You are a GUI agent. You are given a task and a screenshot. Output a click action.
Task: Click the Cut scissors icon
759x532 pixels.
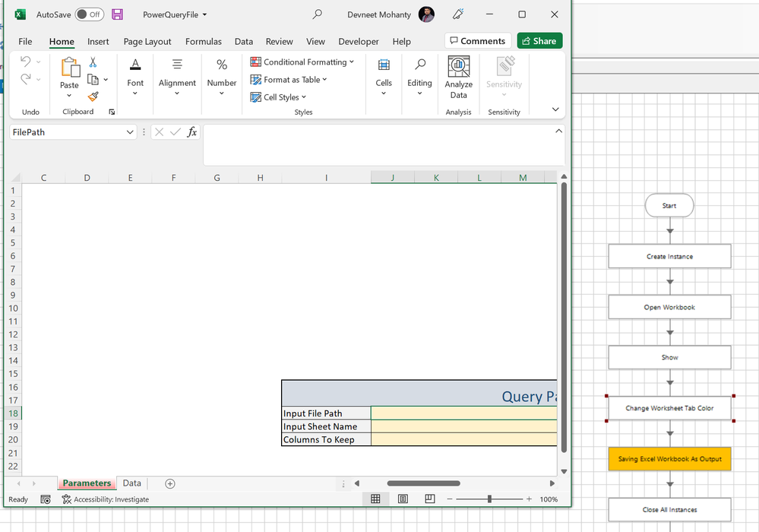click(93, 62)
